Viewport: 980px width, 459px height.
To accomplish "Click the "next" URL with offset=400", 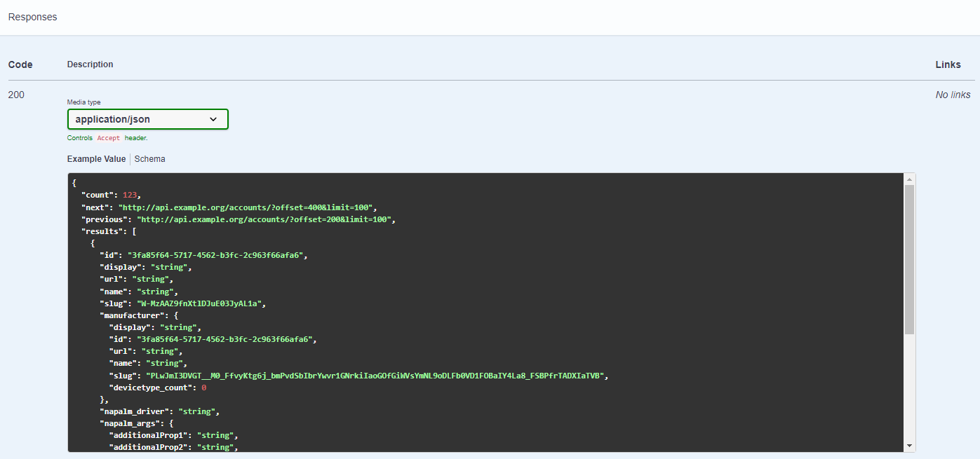I will 248,207.
